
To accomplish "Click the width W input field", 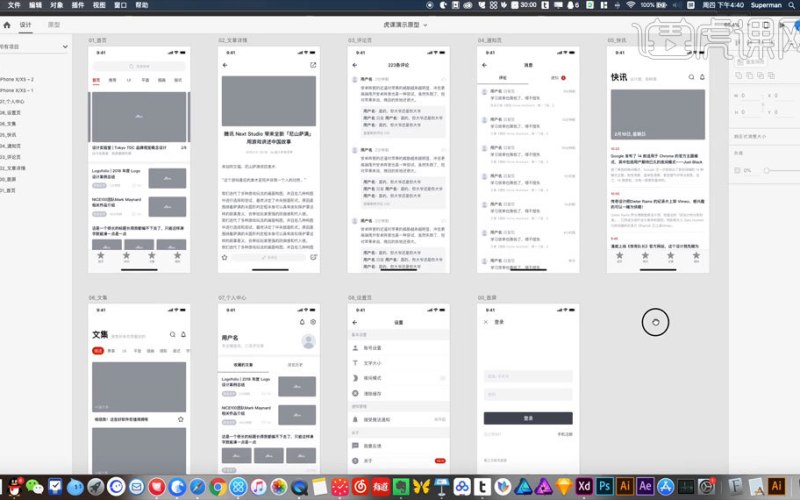I will click(747, 95).
